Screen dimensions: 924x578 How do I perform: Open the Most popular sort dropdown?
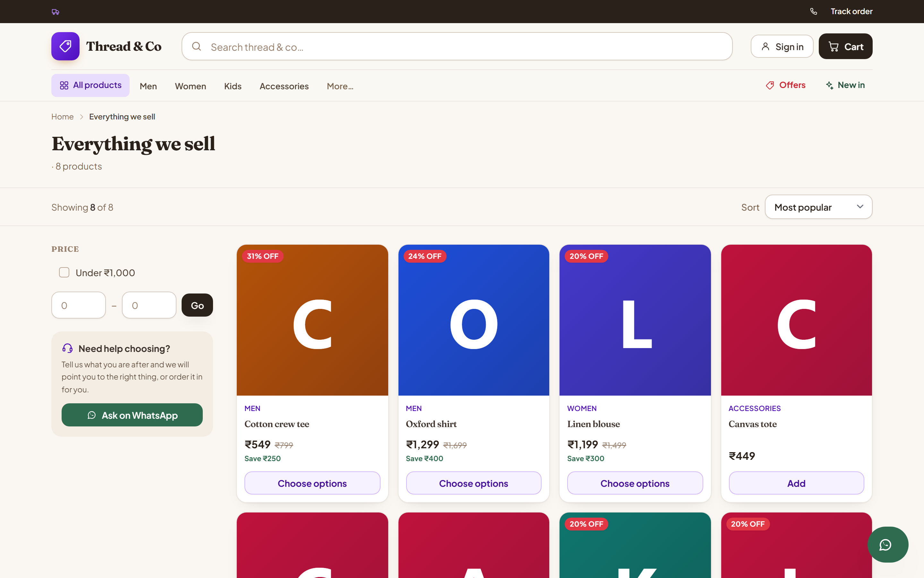click(x=818, y=207)
